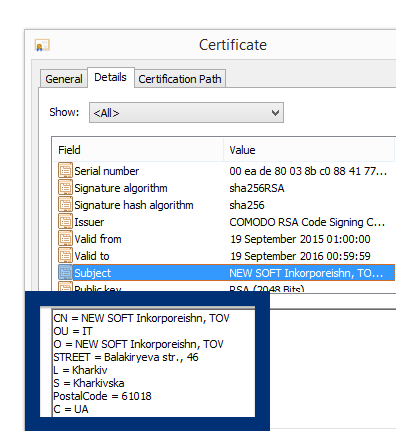Click the C = UA line
This screenshot has height=431, width=396.
pos(71,409)
